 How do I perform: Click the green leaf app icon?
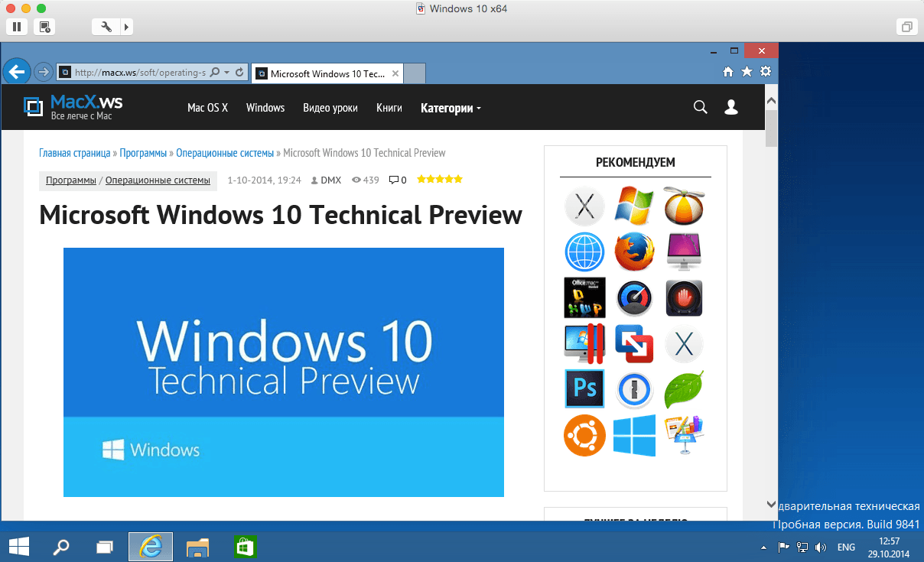click(684, 390)
